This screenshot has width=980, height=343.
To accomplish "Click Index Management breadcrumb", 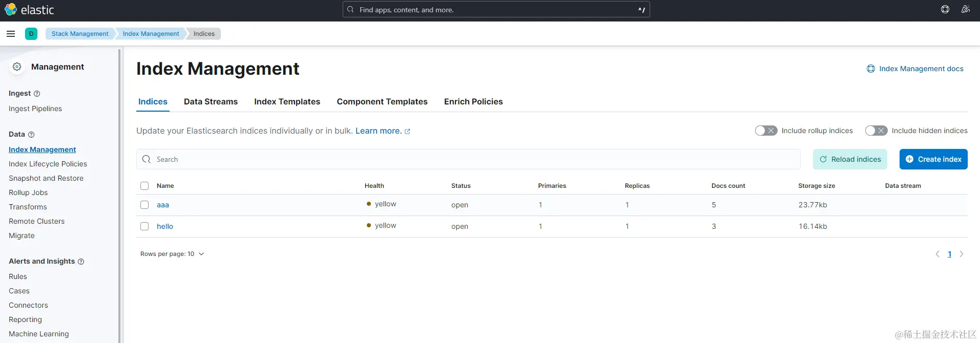I will [x=151, y=34].
